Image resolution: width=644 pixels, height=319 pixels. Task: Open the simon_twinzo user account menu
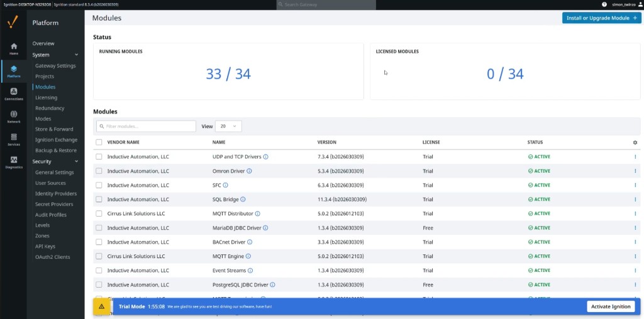(627, 4)
